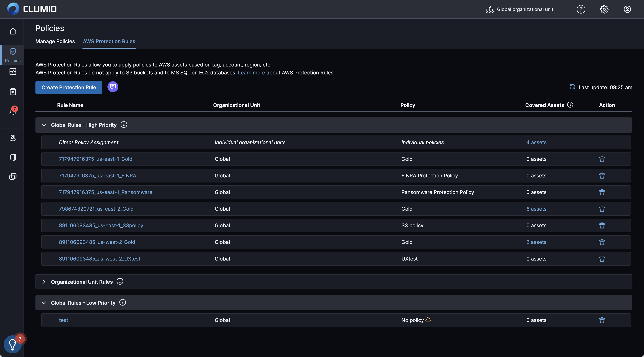
Task: Click the Covered Assets info icon
Action: pos(570,105)
